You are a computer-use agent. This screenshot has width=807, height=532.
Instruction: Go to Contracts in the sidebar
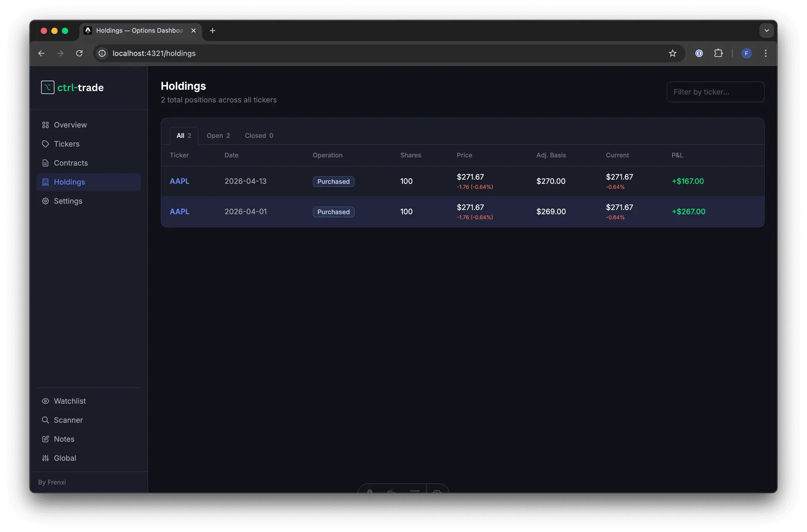point(88,163)
